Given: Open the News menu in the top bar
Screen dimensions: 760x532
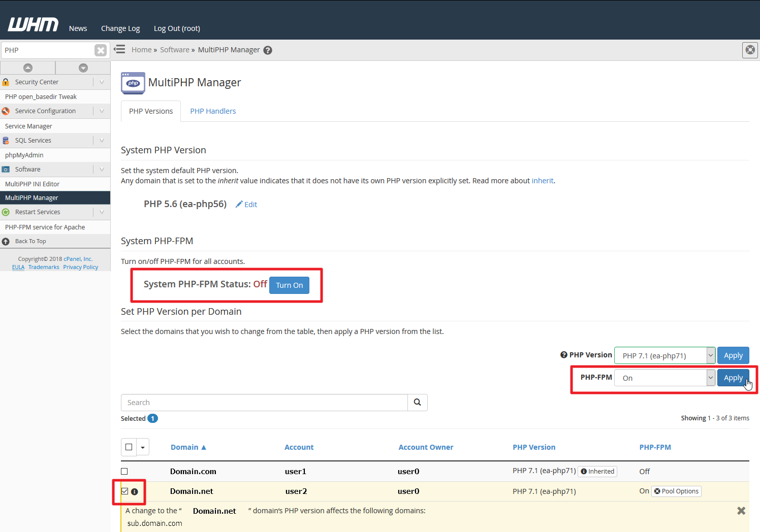Looking at the screenshot, I should [78, 28].
